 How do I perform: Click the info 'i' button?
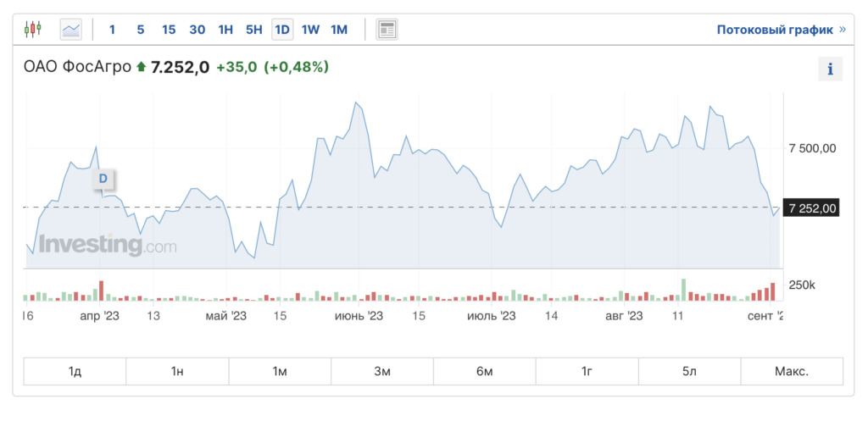830,69
